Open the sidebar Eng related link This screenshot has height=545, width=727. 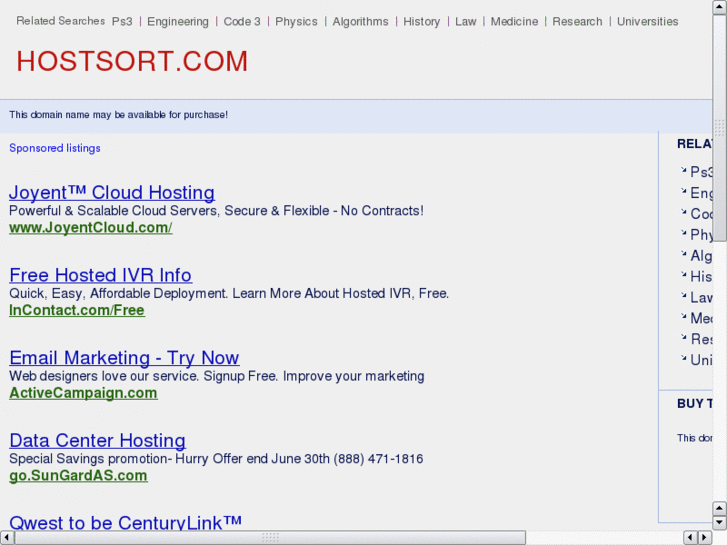tap(701, 193)
